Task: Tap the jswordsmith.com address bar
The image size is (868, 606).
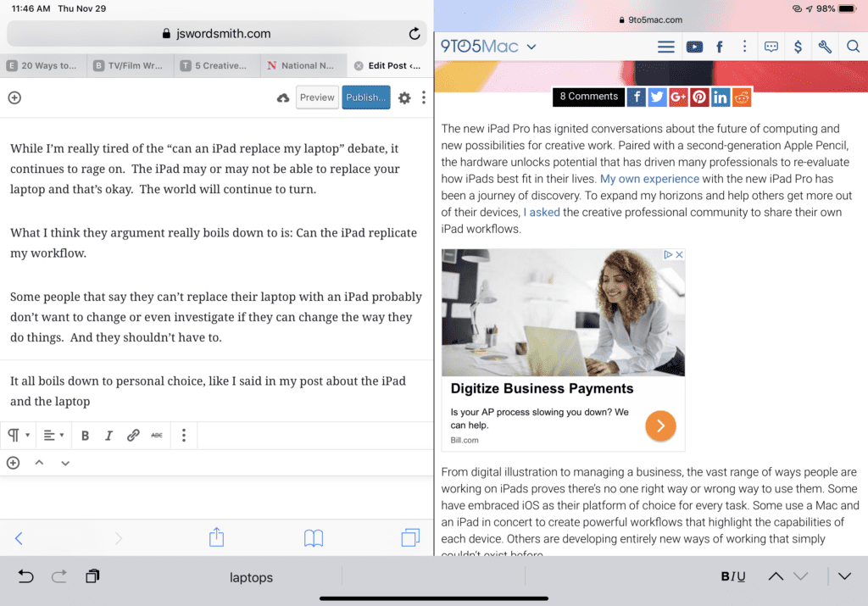Action: click(216, 34)
